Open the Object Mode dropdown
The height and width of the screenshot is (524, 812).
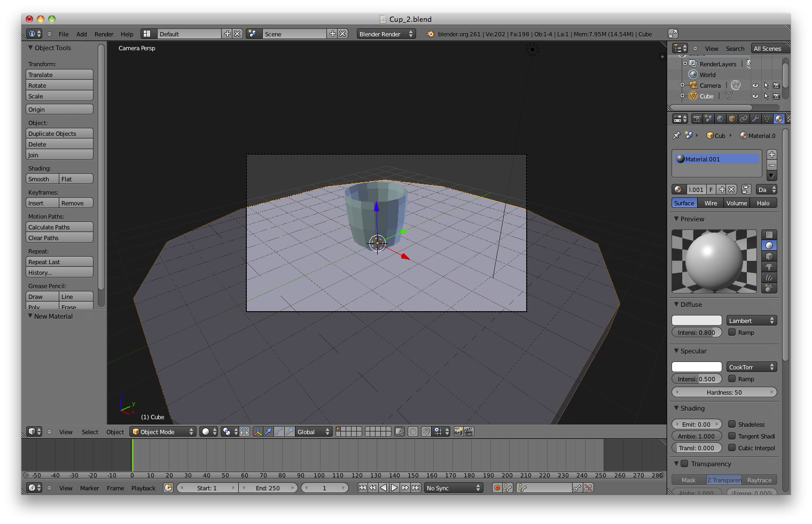(163, 431)
